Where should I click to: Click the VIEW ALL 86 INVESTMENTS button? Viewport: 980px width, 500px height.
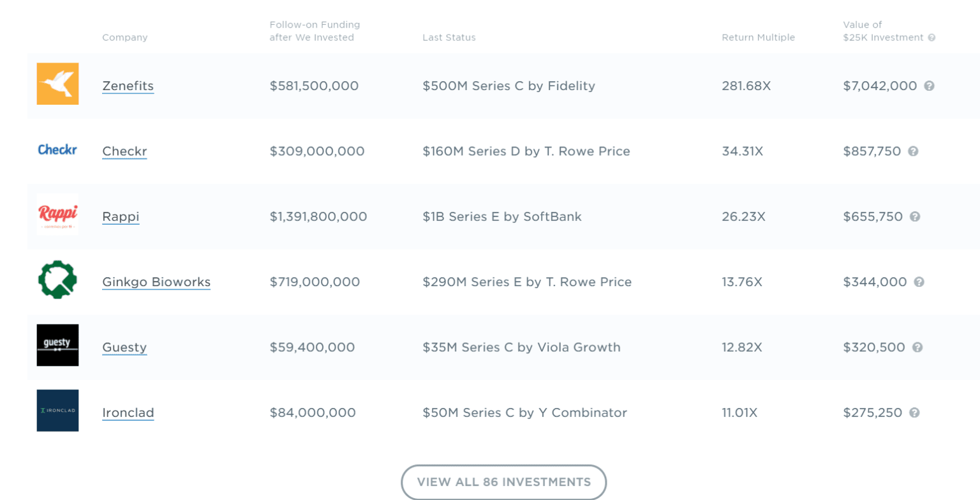tap(503, 482)
